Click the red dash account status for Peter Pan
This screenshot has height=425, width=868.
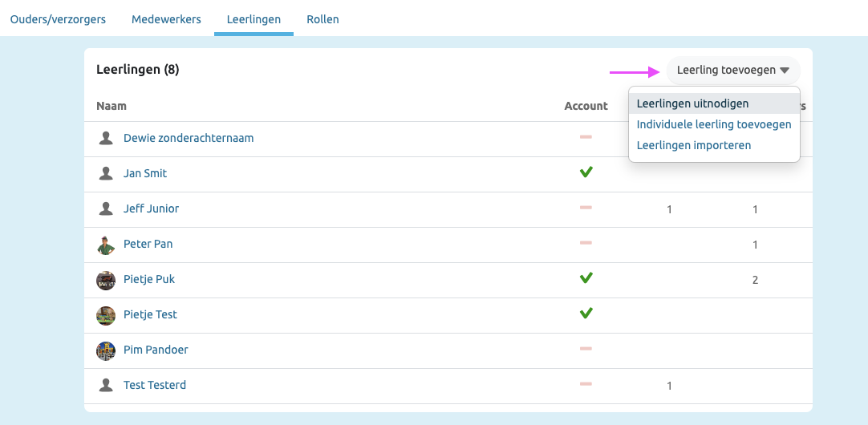coord(586,243)
